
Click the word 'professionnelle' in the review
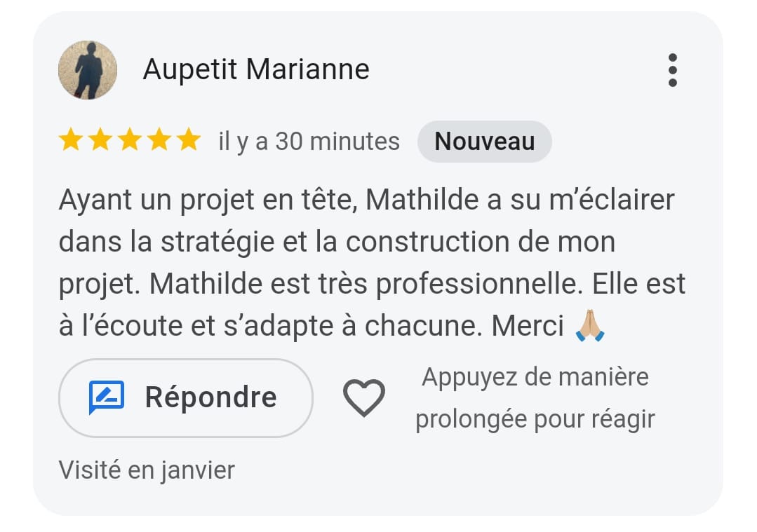476,284
